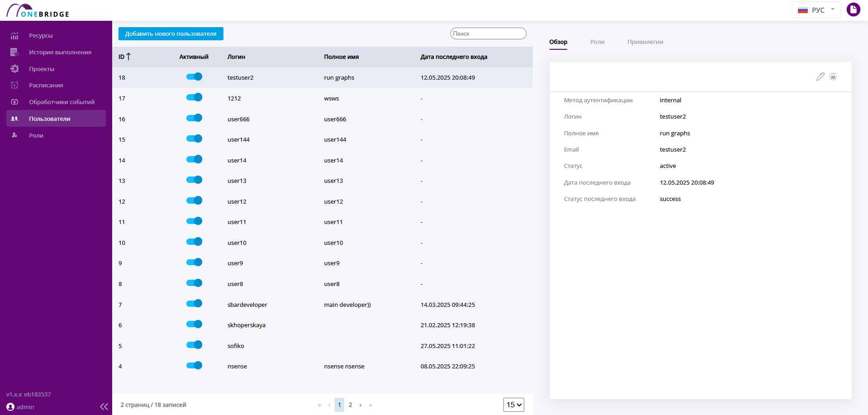
Task: Open Обработчики событий sidebar icon
Action: (14, 102)
